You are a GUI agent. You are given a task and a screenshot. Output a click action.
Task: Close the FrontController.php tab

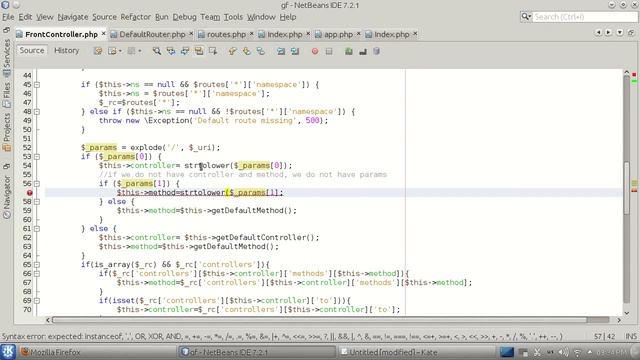(x=103, y=33)
